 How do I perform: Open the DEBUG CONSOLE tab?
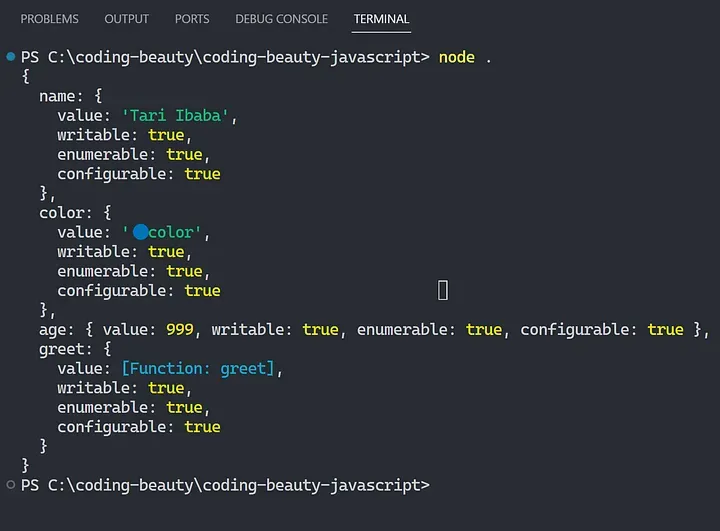click(x=281, y=19)
